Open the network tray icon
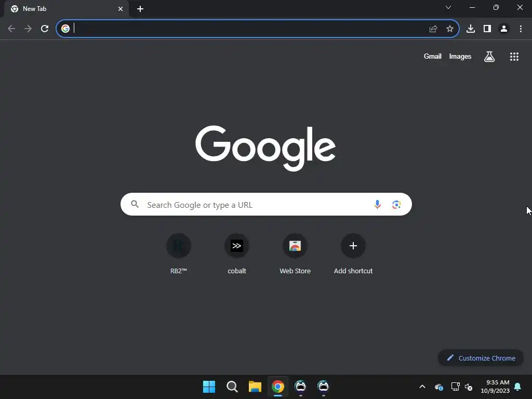532x399 pixels. click(455, 387)
